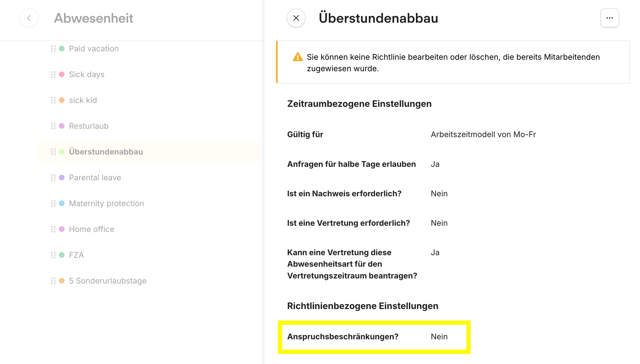Click the drag handle beside Parental leave
This screenshot has width=640, height=364.
pyautogui.click(x=53, y=178)
